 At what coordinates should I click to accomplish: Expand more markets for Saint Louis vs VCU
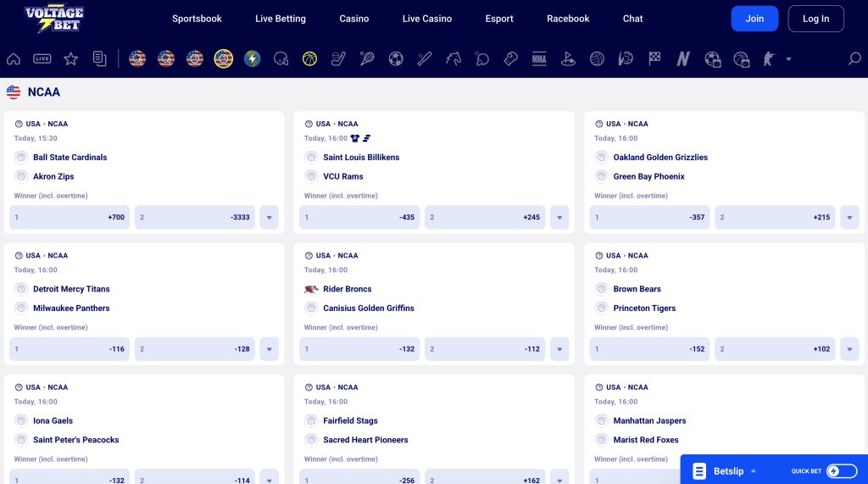(x=559, y=218)
